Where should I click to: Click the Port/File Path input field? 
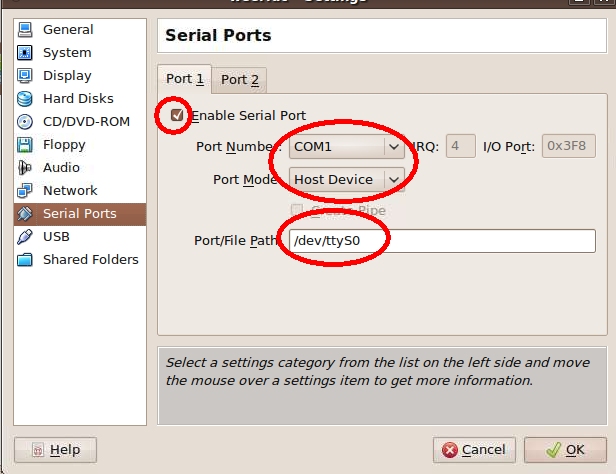click(442, 241)
